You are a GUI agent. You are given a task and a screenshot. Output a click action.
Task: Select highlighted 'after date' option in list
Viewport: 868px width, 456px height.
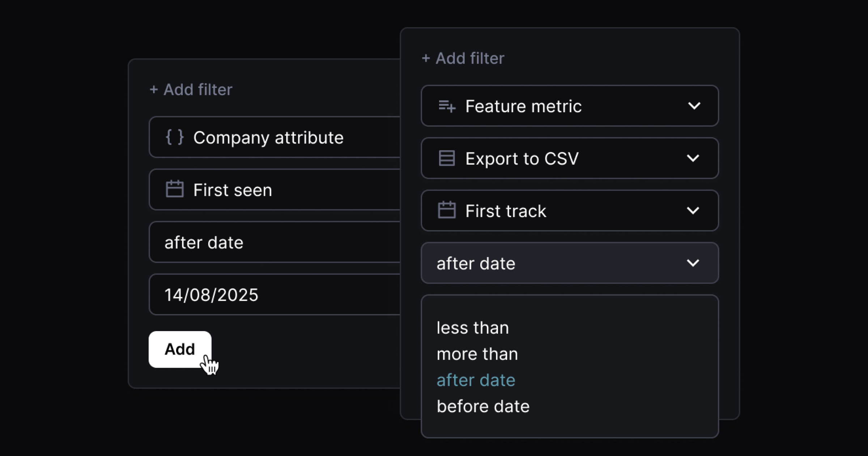coord(476,380)
